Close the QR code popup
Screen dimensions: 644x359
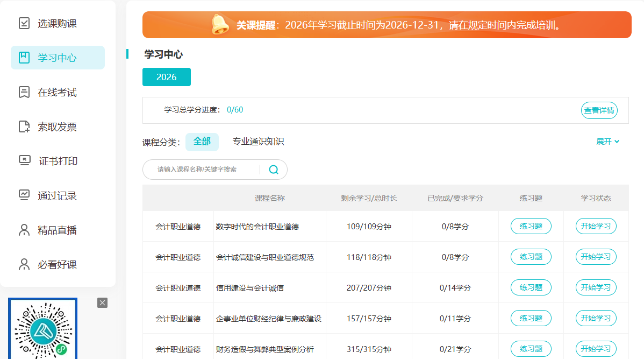(x=102, y=302)
